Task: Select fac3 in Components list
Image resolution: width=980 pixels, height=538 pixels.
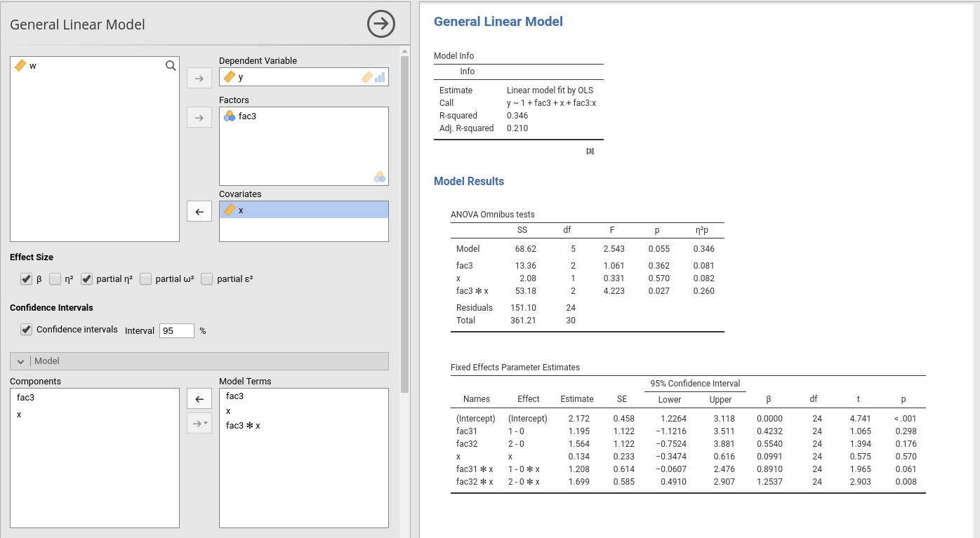Action: pos(26,398)
